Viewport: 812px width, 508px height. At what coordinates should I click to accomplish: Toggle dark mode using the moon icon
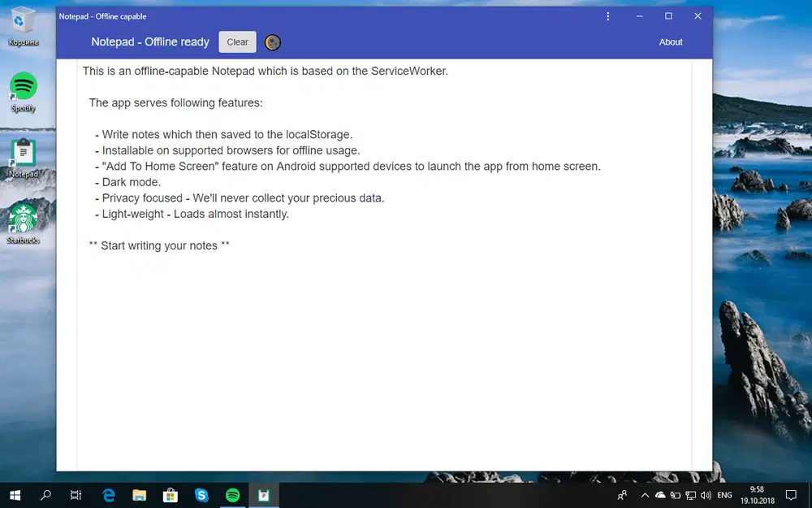coord(272,41)
